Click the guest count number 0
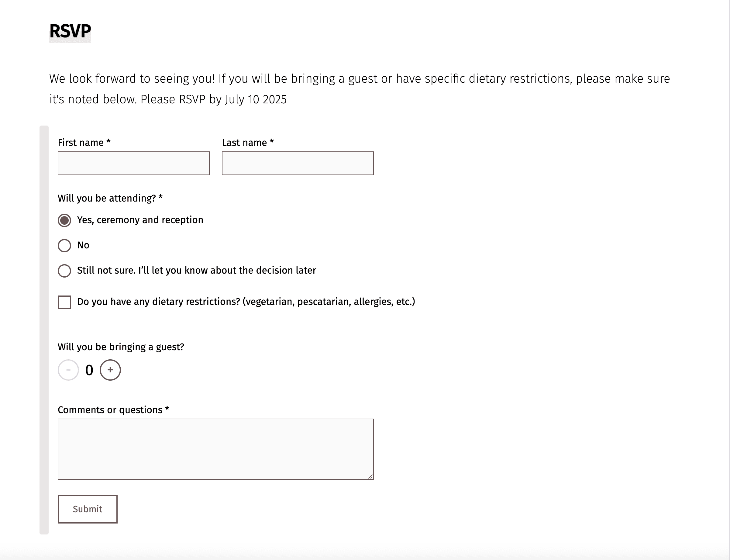 (89, 370)
